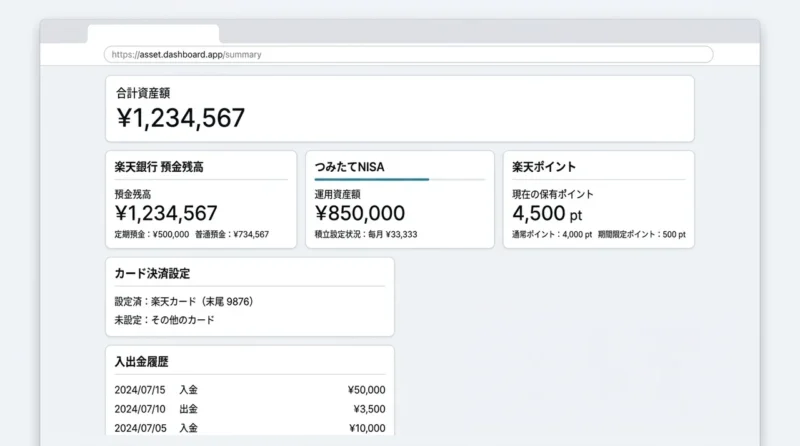This screenshot has width=800, height=446.
Task: Click the ¥50,000 deposit amount
Action: (366, 390)
